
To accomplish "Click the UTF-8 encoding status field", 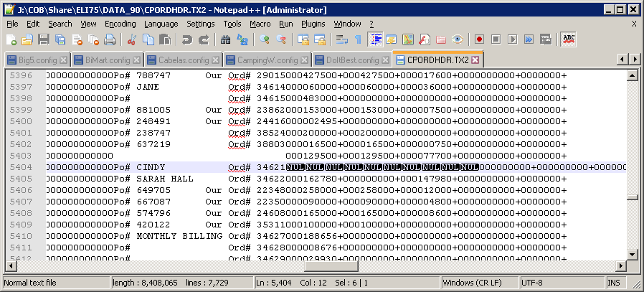I will (x=534, y=283).
